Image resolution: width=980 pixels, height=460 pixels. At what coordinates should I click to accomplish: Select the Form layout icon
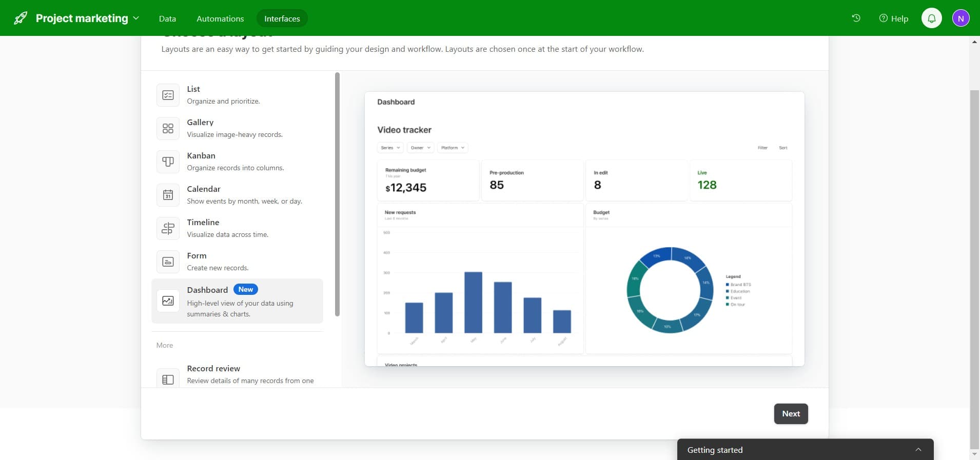tap(168, 262)
